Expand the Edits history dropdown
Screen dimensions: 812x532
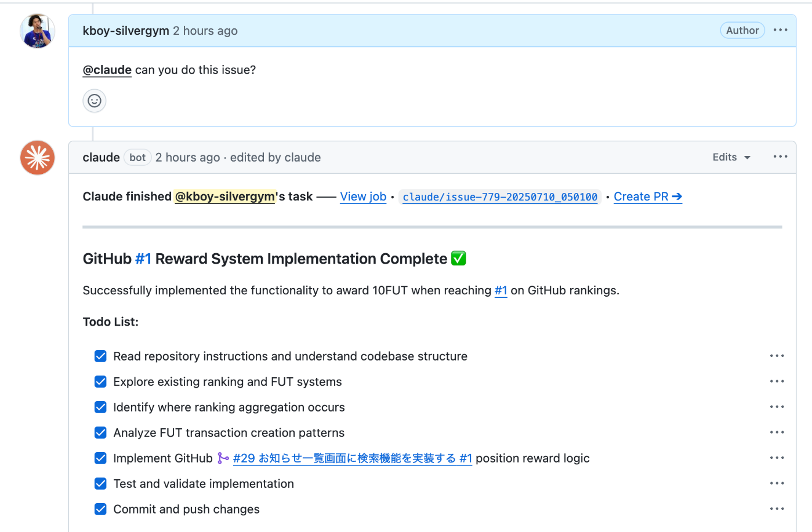731,157
